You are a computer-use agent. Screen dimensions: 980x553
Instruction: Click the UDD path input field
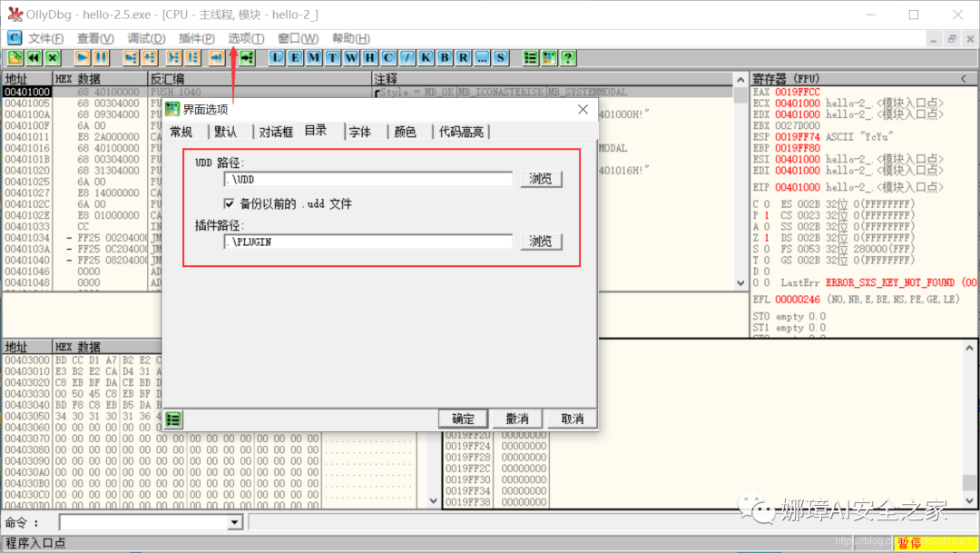[368, 180]
